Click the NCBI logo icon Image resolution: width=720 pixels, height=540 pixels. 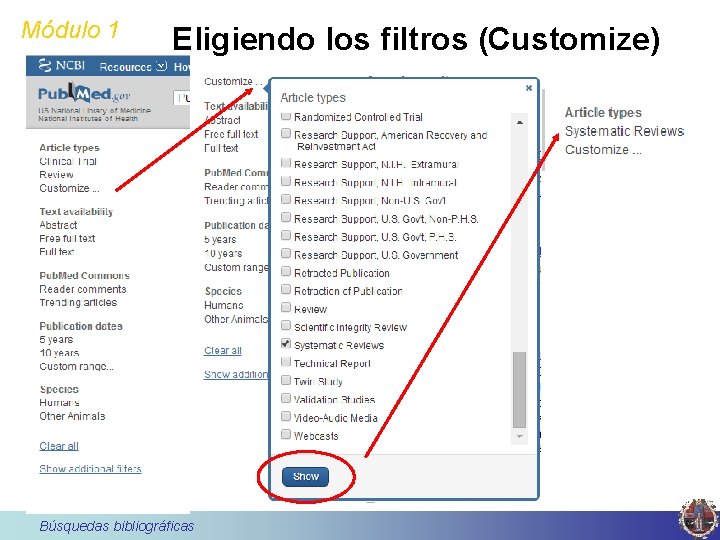pyautogui.click(x=45, y=66)
